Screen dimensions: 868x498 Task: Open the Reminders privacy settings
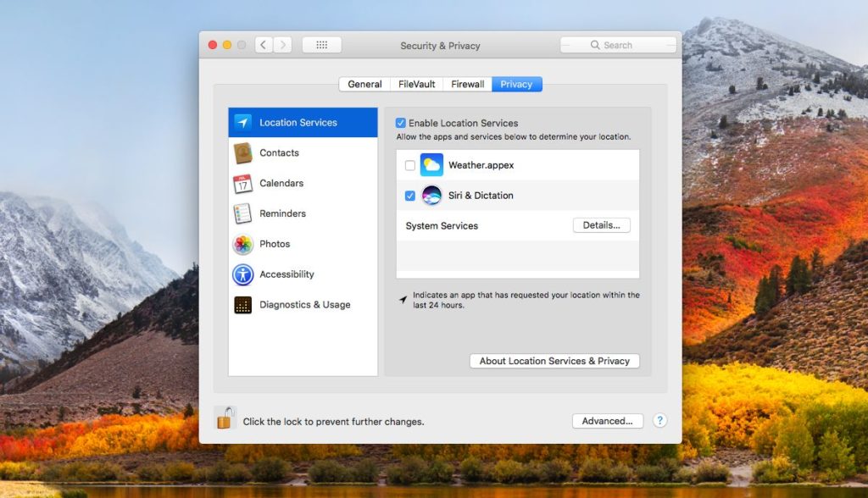click(243, 213)
